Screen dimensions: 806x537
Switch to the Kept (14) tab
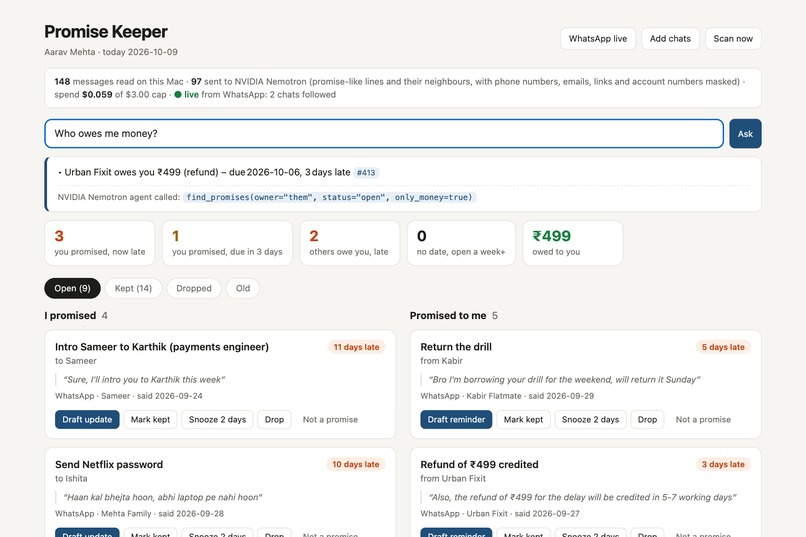(133, 288)
